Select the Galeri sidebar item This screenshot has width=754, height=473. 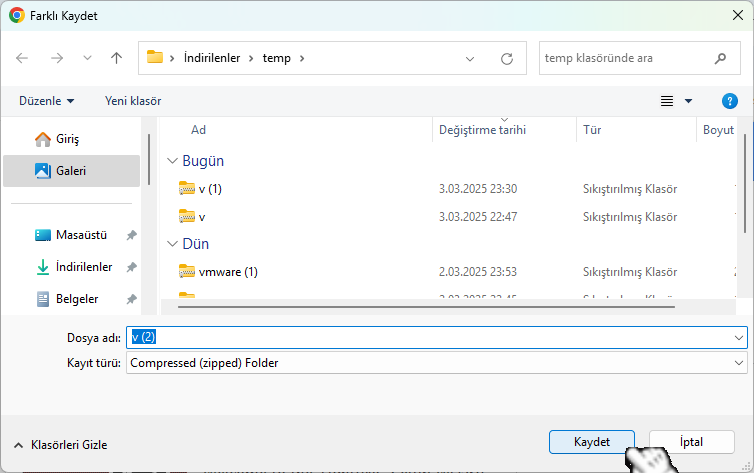[x=71, y=171]
